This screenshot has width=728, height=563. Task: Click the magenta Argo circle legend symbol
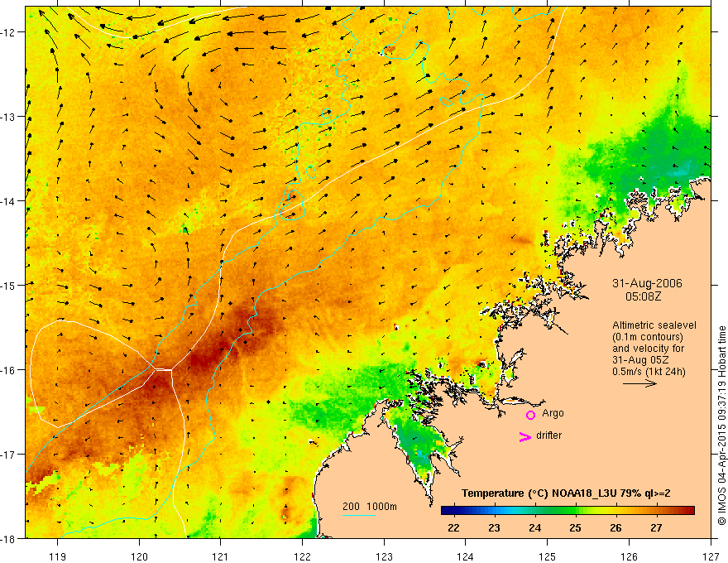tap(530, 415)
